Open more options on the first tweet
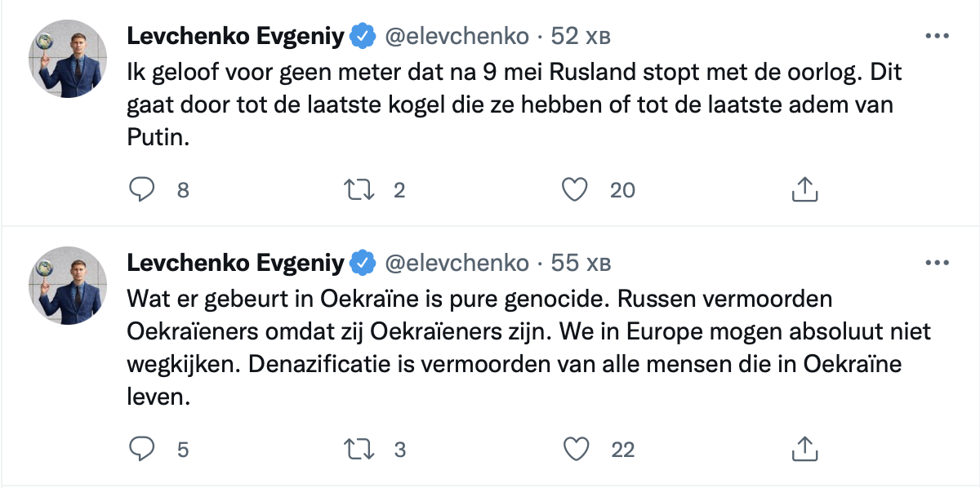Image resolution: width=980 pixels, height=488 pixels. (x=935, y=37)
